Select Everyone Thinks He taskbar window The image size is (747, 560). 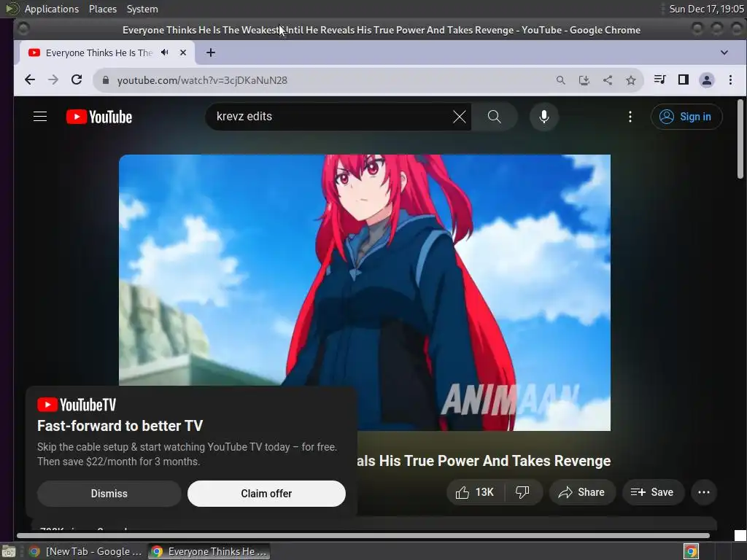pos(209,551)
